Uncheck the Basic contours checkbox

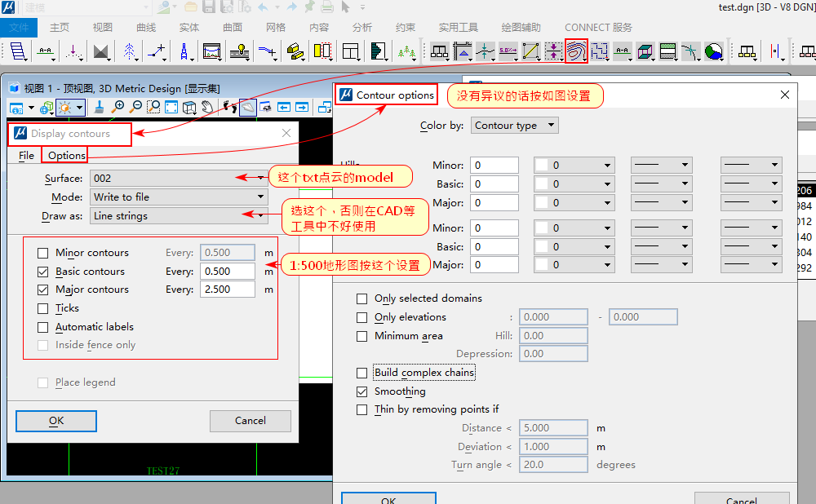pos(43,272)
